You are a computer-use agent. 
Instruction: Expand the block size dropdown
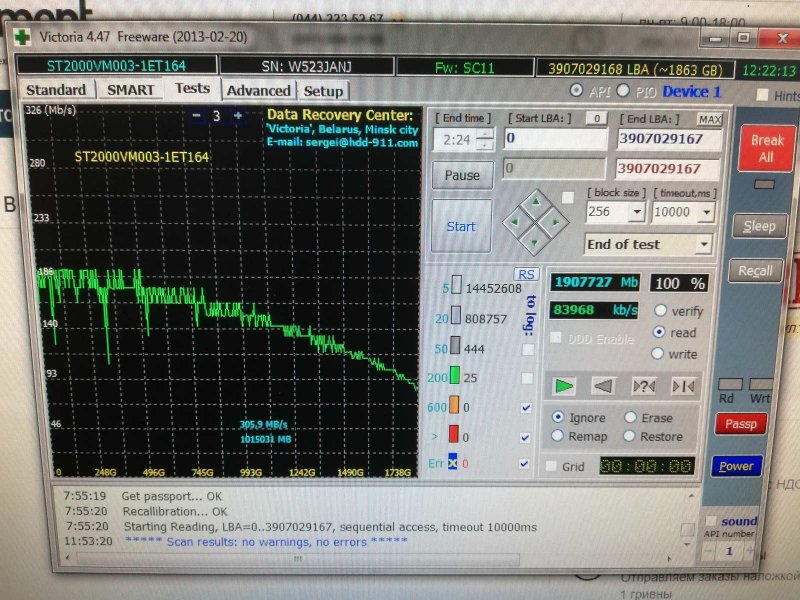636,212
